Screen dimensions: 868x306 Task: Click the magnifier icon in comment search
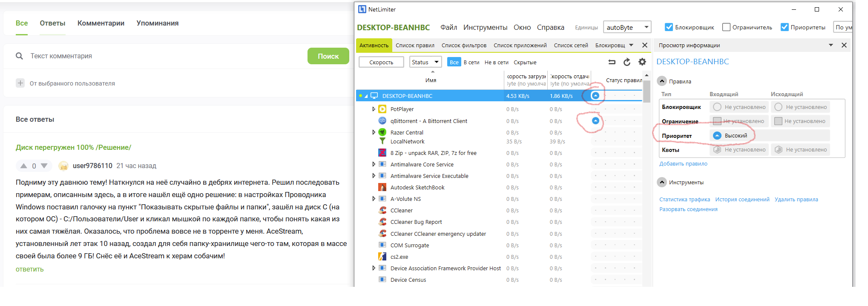(x=19, y=56)
